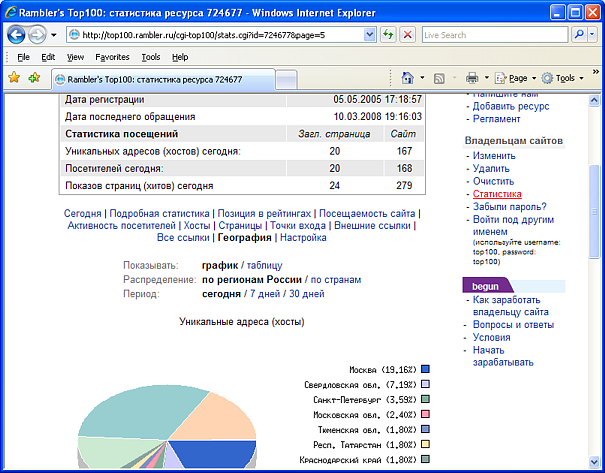Go back with the browser Back arrow
Image resolution: width=605 pixels, height=473 pixels.
point(16,35)
